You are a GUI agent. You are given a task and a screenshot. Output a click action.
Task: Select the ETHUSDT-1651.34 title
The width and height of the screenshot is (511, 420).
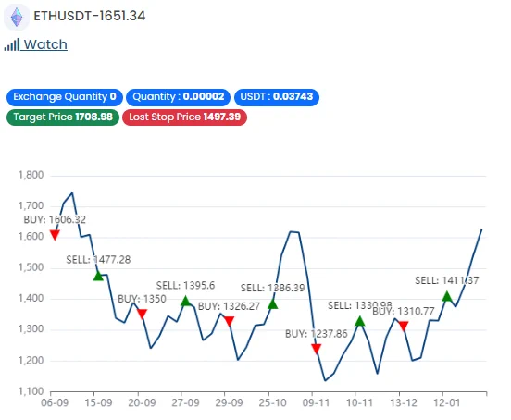[x=90, y=16]
